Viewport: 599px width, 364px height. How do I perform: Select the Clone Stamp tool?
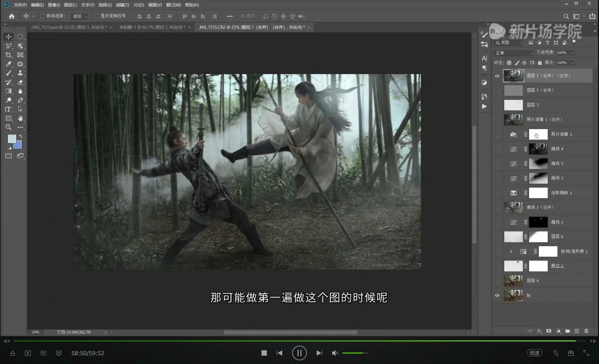point(20,73)
